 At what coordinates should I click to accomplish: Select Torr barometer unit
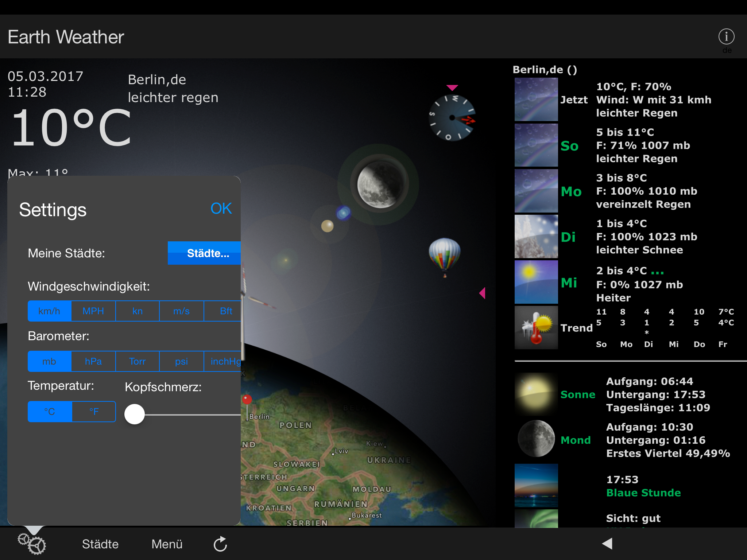pos(138,361)
